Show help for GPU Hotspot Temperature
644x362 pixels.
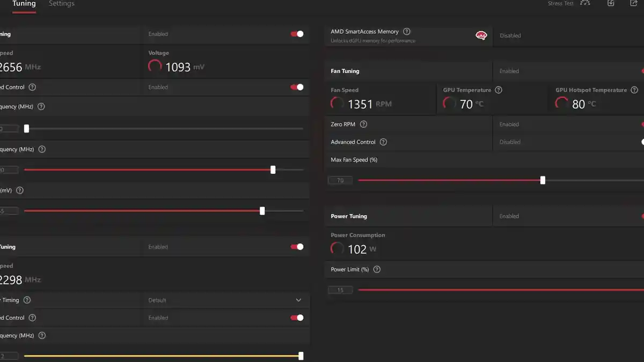coord(634,90)
